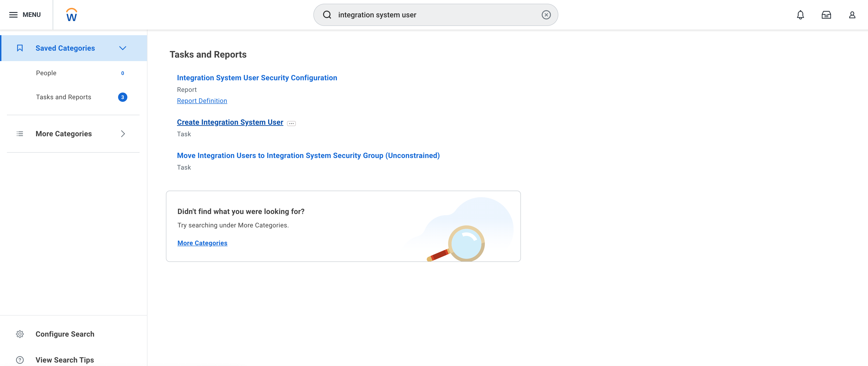This screenshot has width=868, height=366.
Task: Open the notifications bell
Action: coord(800,15)
